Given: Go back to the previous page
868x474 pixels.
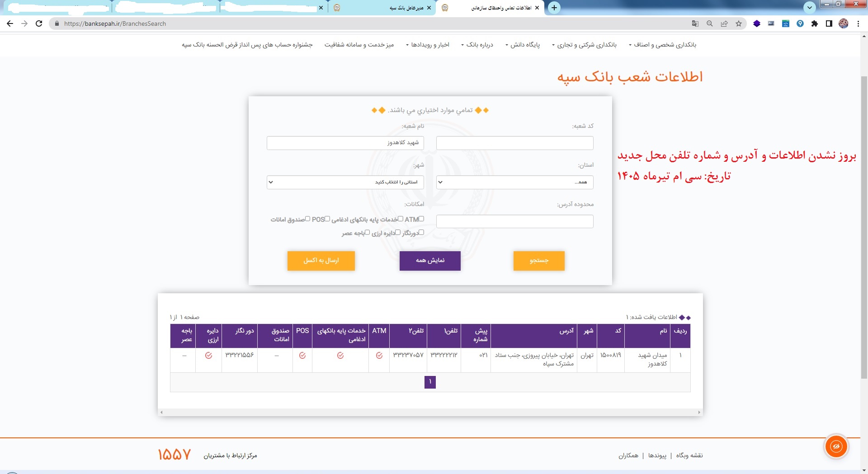Looking at the screenshot, I should coord(10,23).
